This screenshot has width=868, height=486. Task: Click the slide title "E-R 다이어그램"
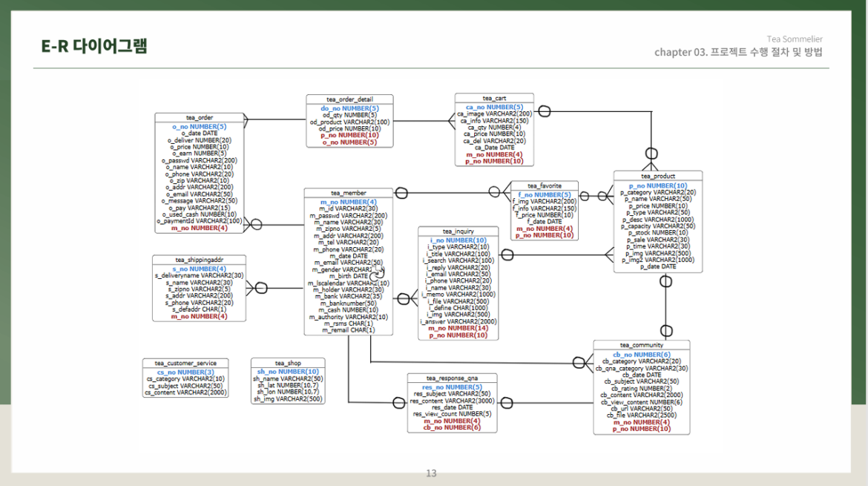94,45
